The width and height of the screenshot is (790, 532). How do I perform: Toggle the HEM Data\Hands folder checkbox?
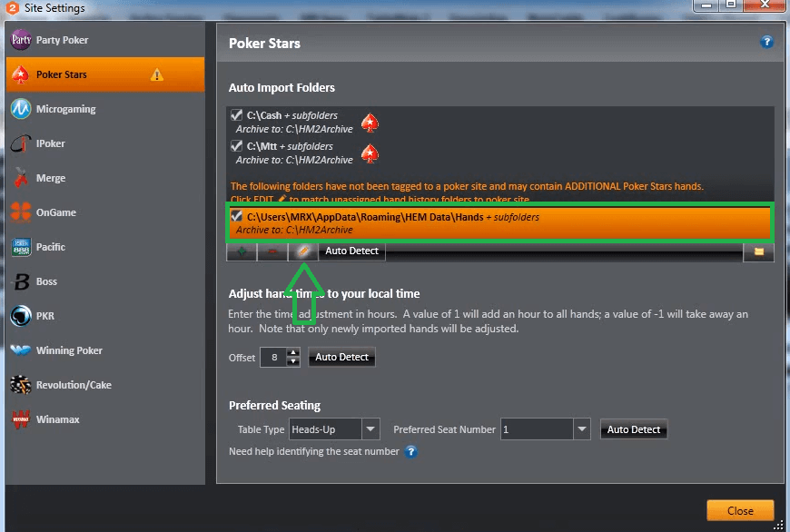[236, 216]
